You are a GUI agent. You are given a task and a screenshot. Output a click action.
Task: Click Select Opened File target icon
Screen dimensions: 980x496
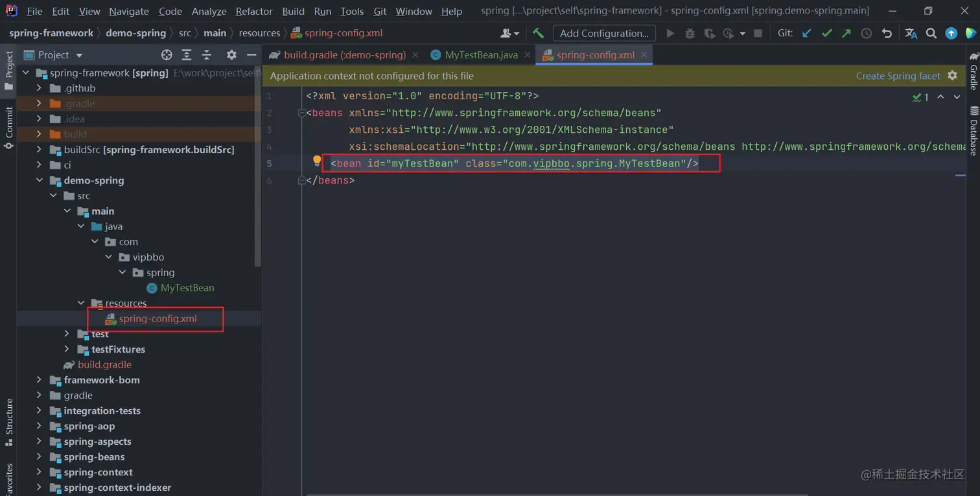(x=167, y=55)
